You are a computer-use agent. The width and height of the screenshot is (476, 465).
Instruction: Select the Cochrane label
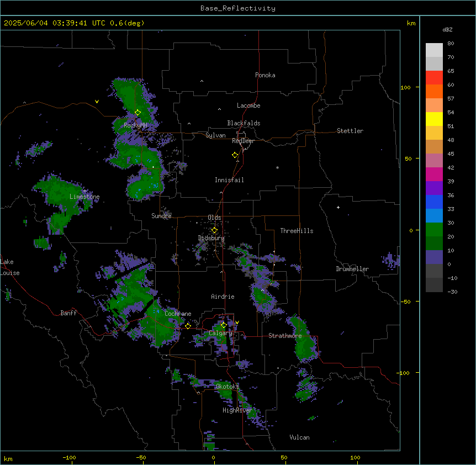[178, 314]
